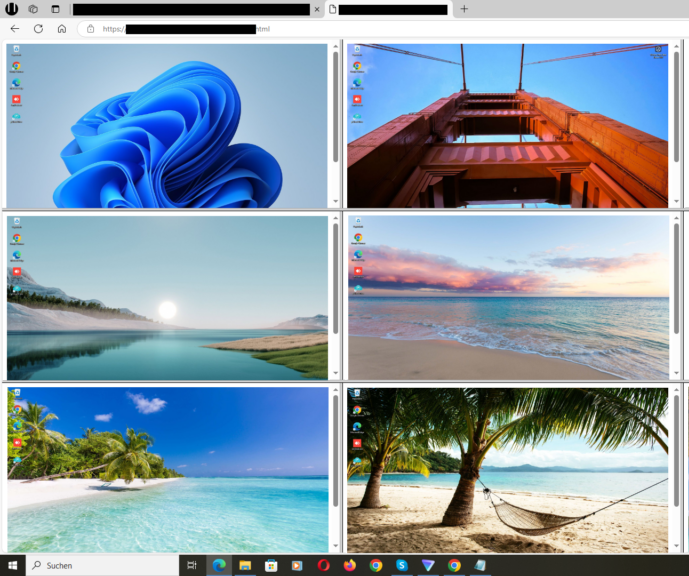Open Edge icon in lake sunrise desktop

coord(17,255)
